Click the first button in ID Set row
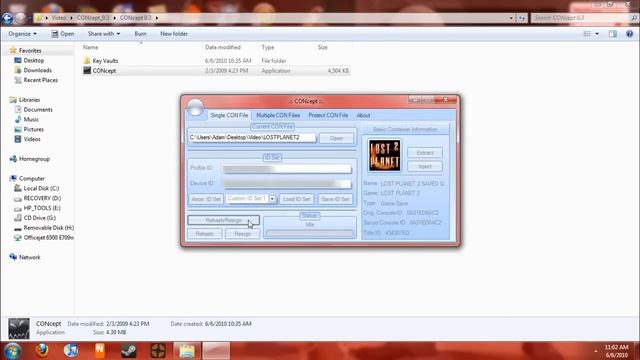The image size is (640, 360). 206,199
